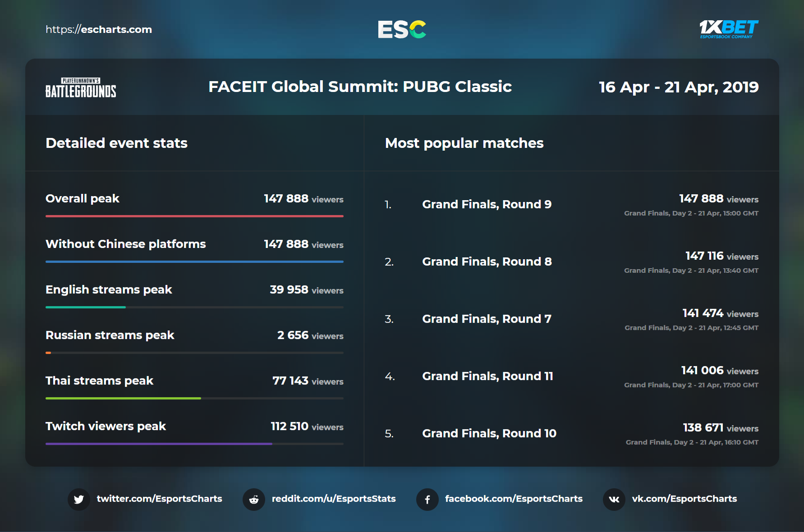Open vk.com/EsportsCharts link
This screenshot has width=804, height=532.
[x=684, y=499]
